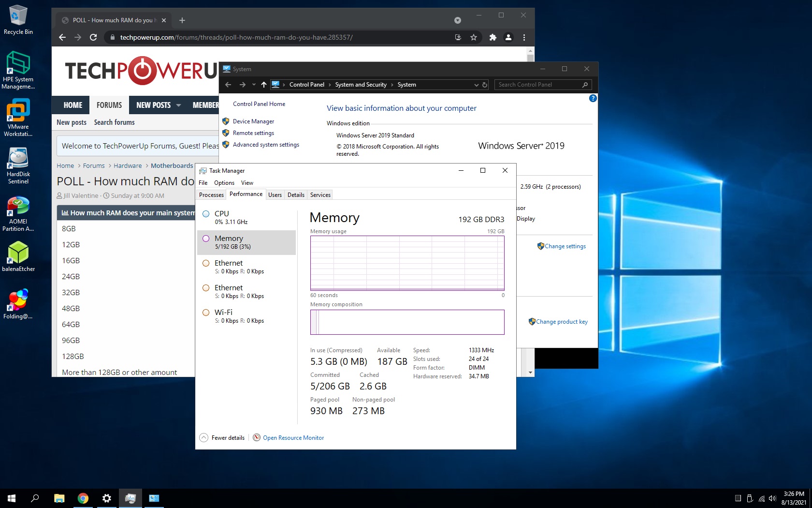
Task: Click Search forums link
Action: click(x=115, y=122)
